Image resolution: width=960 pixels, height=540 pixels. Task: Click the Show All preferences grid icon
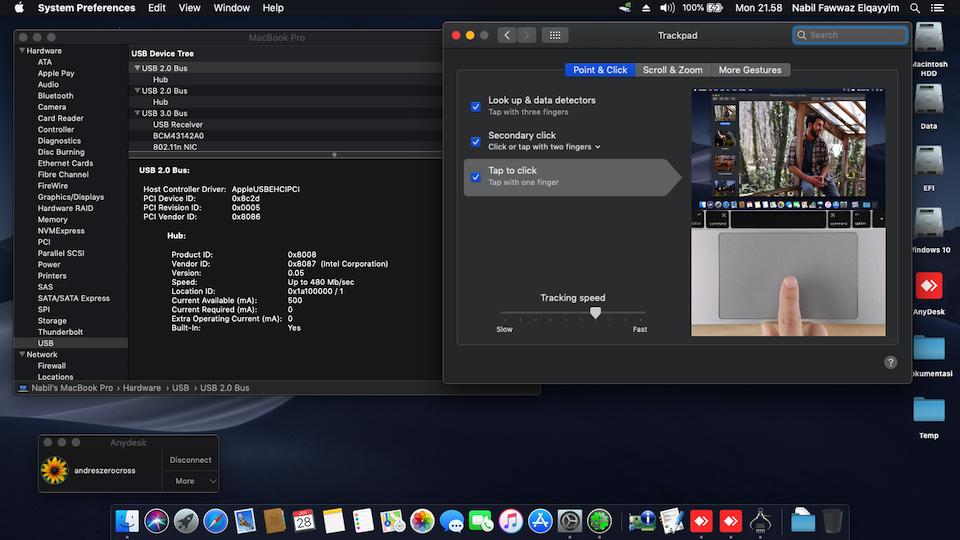tap(555, 35)
